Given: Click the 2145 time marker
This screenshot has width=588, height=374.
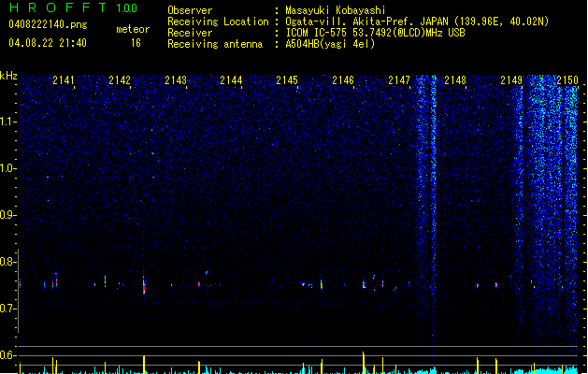Looking at the screenshot, I should click(287, 80).
